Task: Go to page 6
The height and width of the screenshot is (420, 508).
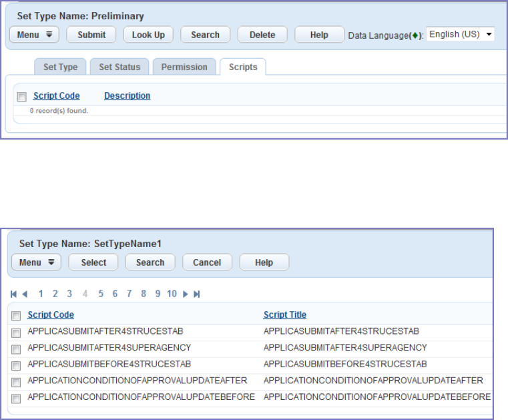Action: pos(115,294)
